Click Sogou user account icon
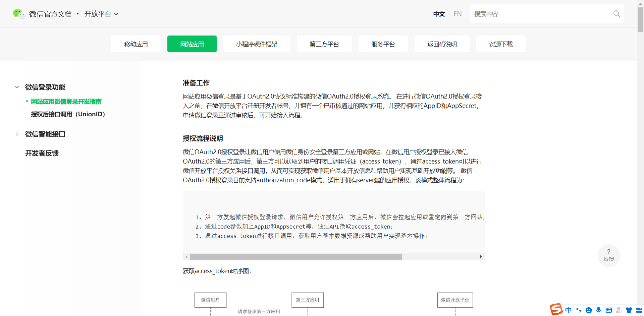The image size is (644, 316). (619, 310)
